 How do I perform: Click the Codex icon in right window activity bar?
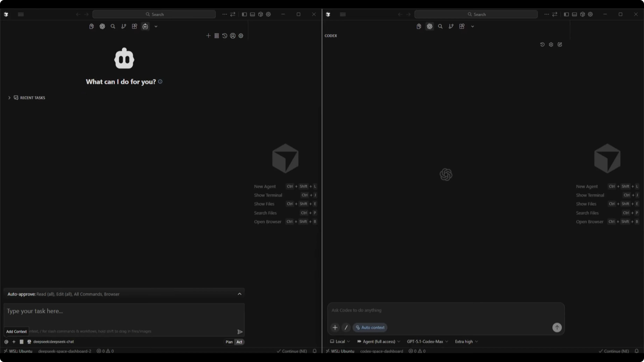click(429, 26)
